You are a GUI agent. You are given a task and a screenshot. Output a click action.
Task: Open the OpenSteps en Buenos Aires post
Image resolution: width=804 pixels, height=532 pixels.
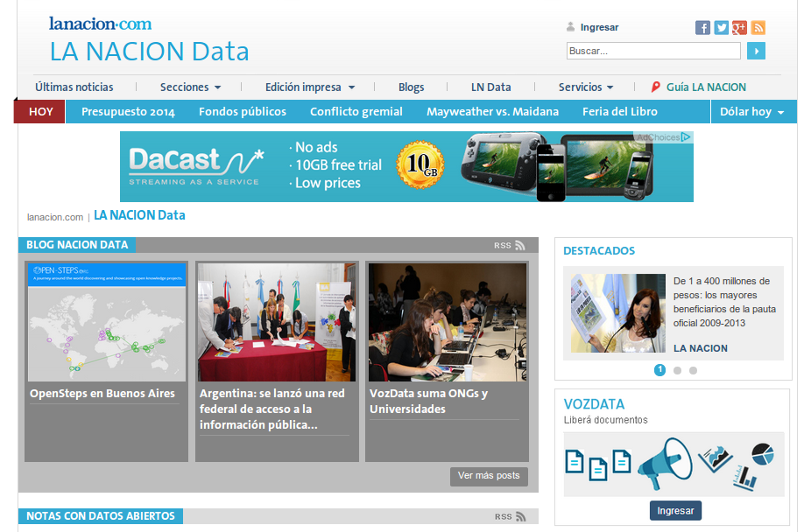(x=102, y=393)
